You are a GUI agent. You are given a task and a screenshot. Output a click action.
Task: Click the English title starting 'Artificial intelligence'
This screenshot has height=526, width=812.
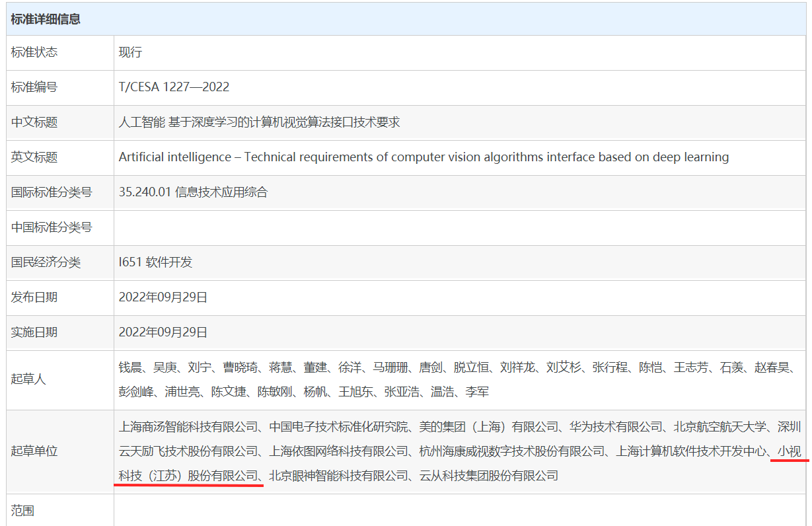[424, 157]
